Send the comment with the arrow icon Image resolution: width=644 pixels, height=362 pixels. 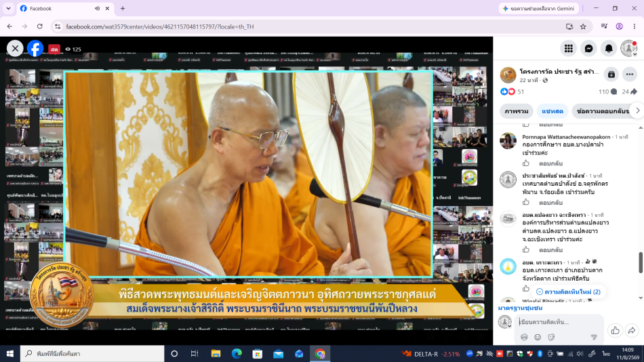point(594,337)
